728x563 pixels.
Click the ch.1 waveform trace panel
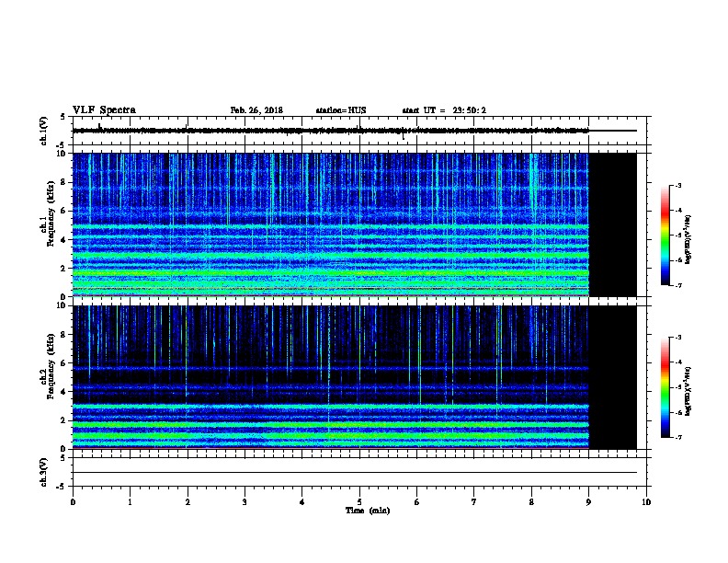coord(359,131)
